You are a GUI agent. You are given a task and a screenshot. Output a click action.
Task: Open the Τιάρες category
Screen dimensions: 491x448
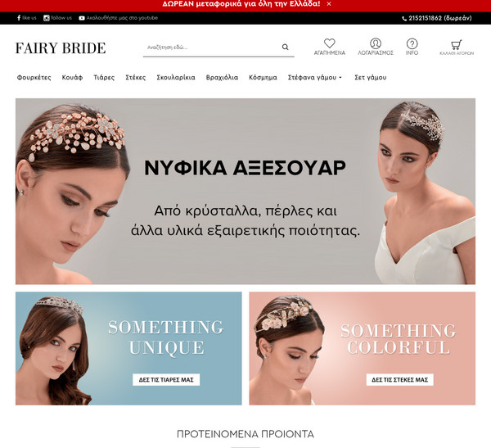(104, 78)
